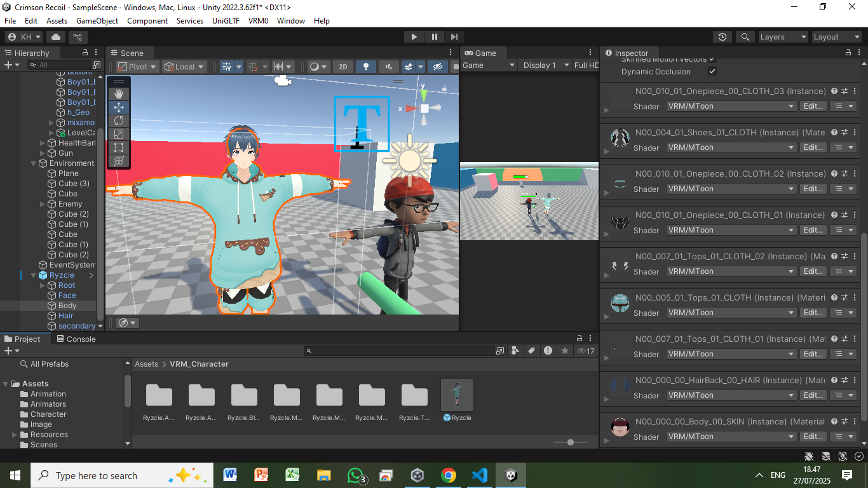Toggle scene lighting with the lightbulb icon

click(x=365, y=67)
